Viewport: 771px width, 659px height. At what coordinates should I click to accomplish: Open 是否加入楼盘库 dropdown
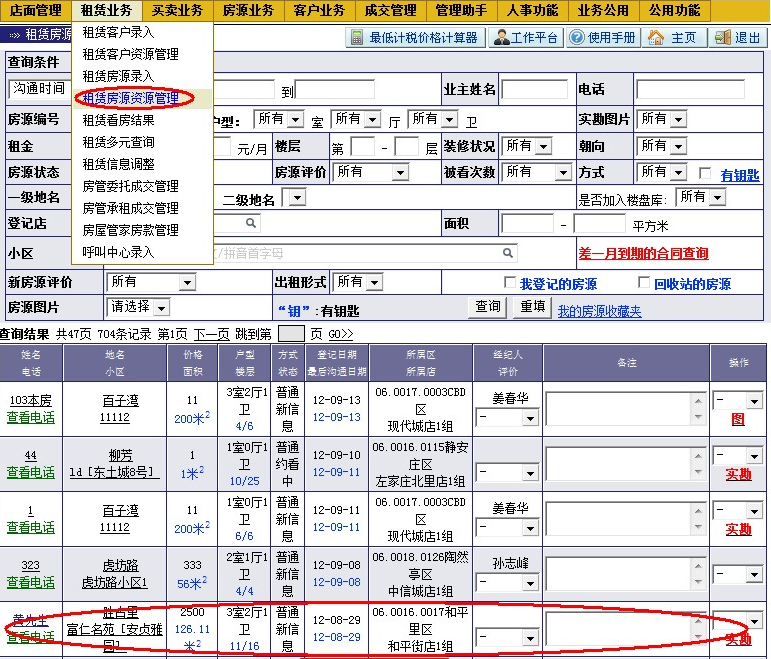click(701, 198)
